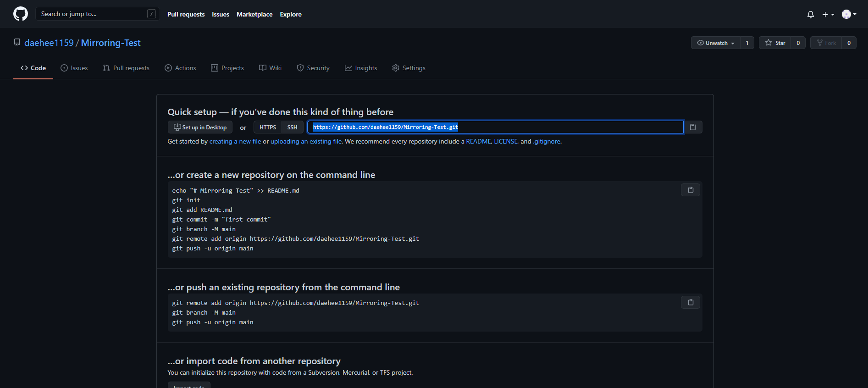Switch to the Code tab
The height and width of the screenshot is (388, 868).
click(33, 68)
